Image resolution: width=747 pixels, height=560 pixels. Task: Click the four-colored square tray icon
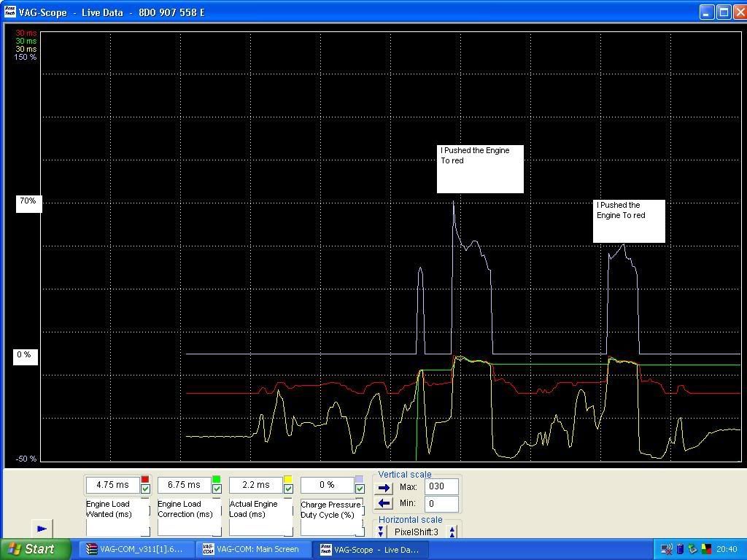tap(705, 549)
